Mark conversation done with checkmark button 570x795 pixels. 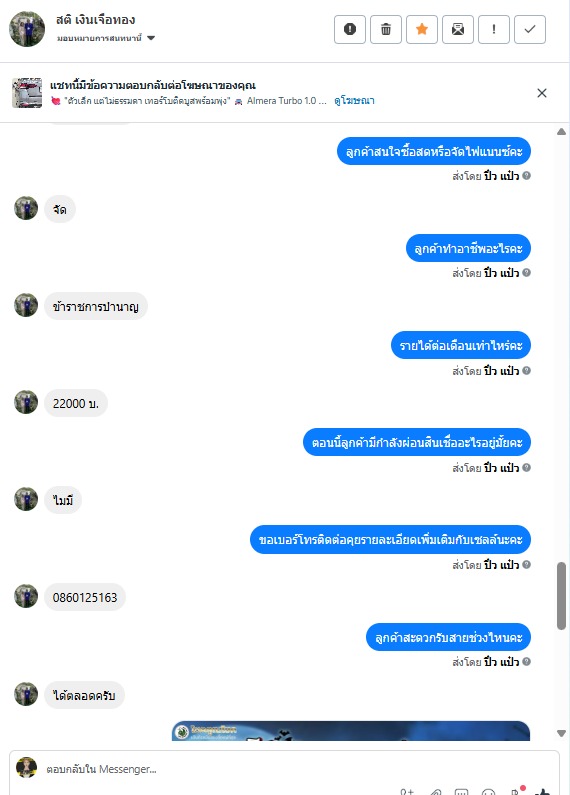click(x=530, y=29)
